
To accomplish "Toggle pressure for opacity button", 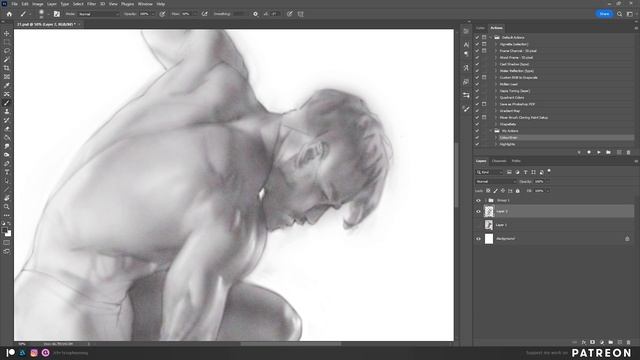I will point(162,14).
